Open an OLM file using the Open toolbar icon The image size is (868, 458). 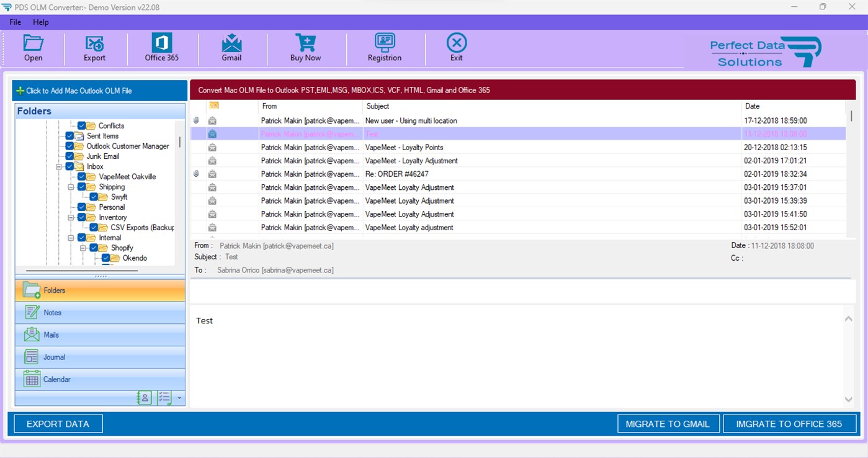(x=33, y=47)
